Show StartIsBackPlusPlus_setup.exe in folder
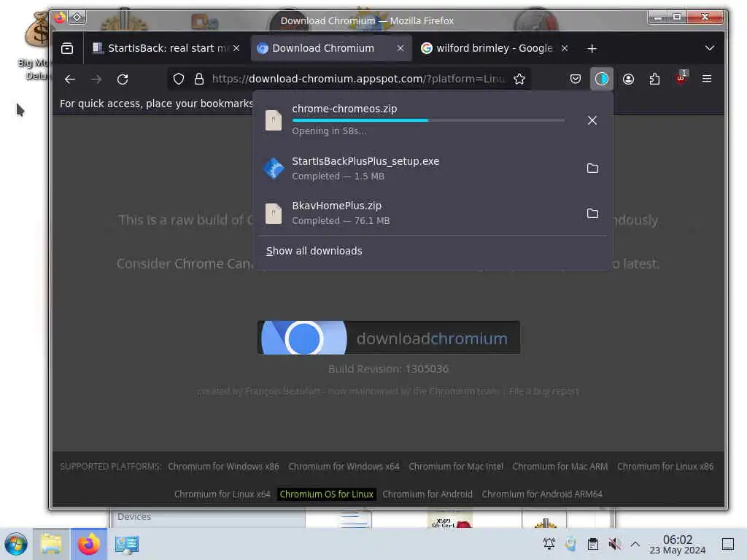 point(592,168)
